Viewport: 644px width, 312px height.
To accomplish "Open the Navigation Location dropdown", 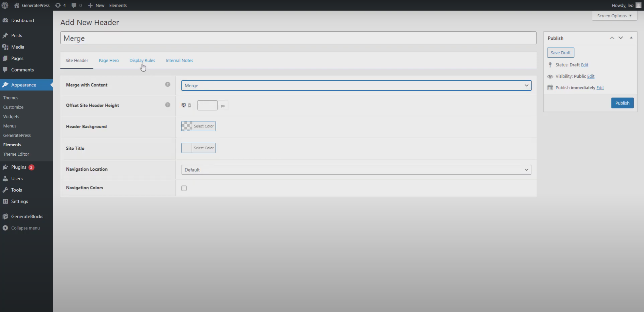I will tap(356, 170).
